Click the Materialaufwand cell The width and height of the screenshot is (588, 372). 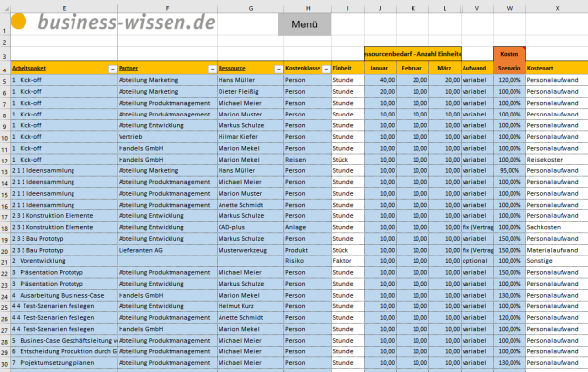(557, 250)
